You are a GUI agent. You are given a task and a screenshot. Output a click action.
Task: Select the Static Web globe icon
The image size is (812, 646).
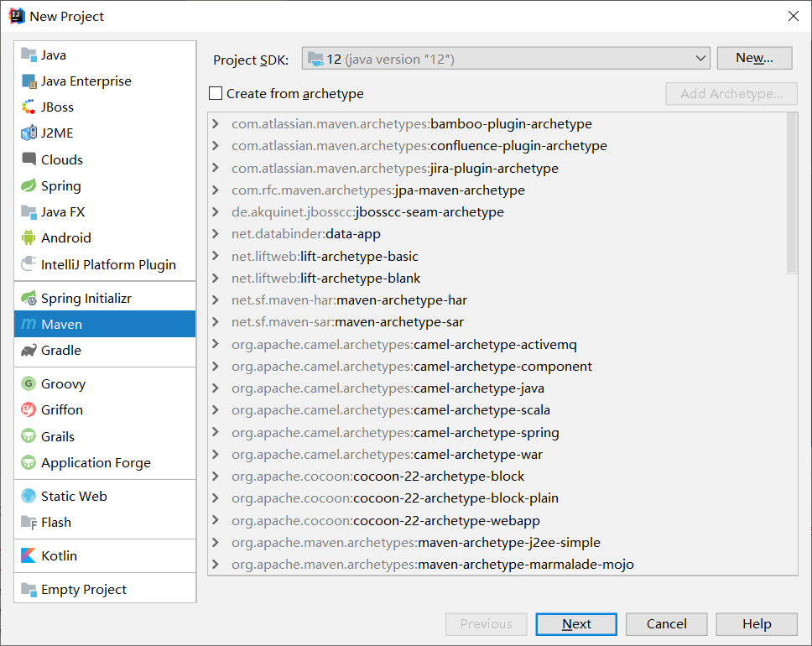[29, 497]
